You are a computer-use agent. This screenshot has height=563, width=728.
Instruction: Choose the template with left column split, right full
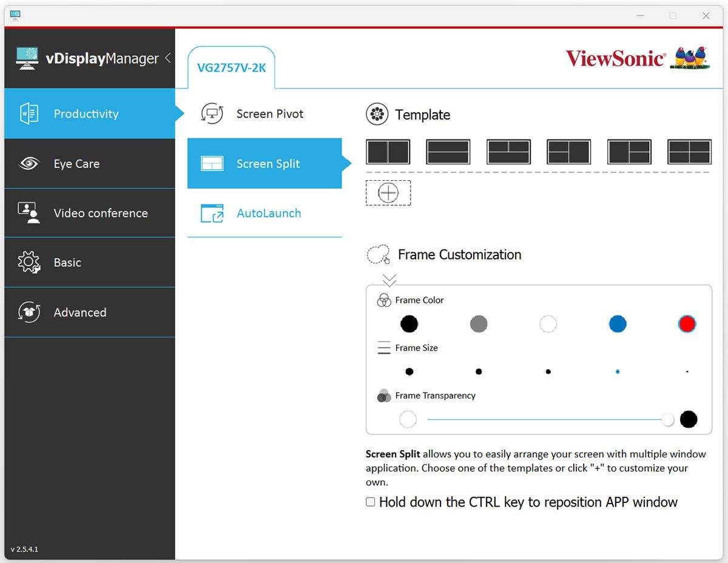(568, 152)
